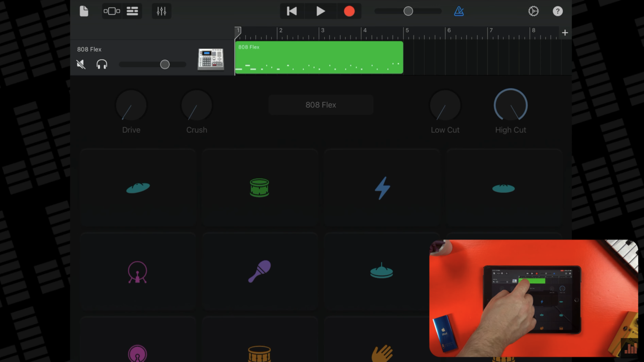Click the Crush knob
644x362 pixels.
pos(196,105)
